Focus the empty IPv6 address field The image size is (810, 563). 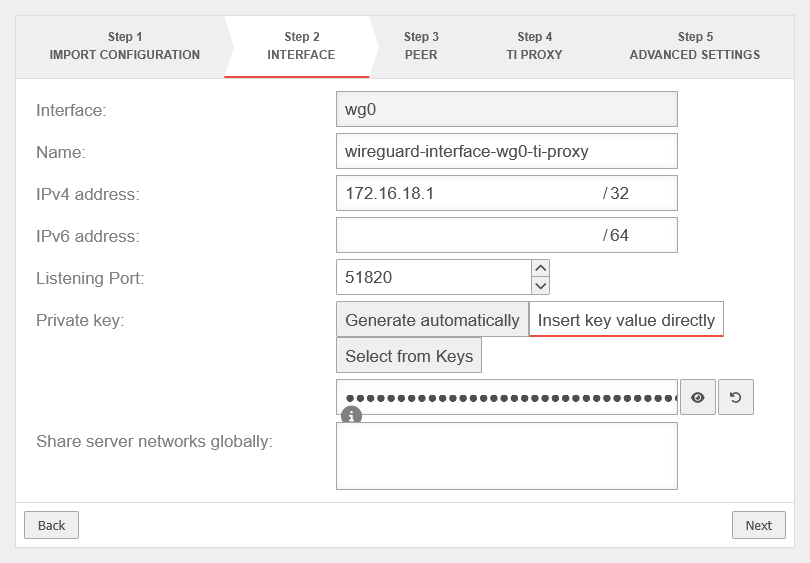467,235
